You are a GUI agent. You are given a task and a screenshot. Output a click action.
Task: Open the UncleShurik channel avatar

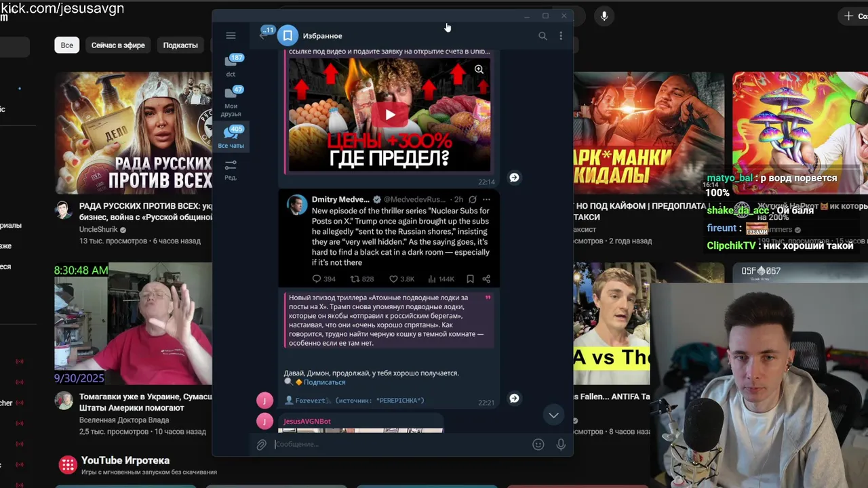(64, 209)
